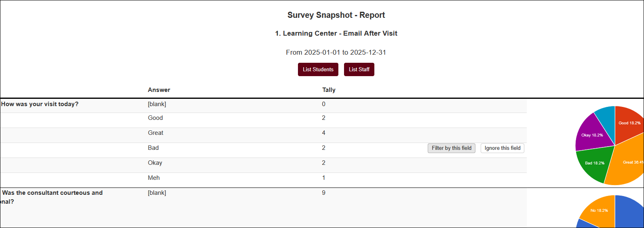Open the List Staff view
The width and height of the screenshot is (644, 228).
[x=359, y=70]
